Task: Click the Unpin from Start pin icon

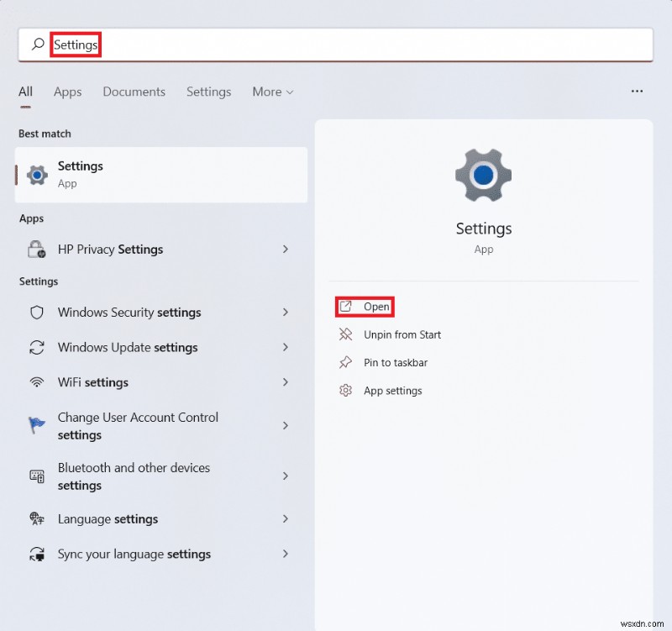Action: tap(345, 334)
